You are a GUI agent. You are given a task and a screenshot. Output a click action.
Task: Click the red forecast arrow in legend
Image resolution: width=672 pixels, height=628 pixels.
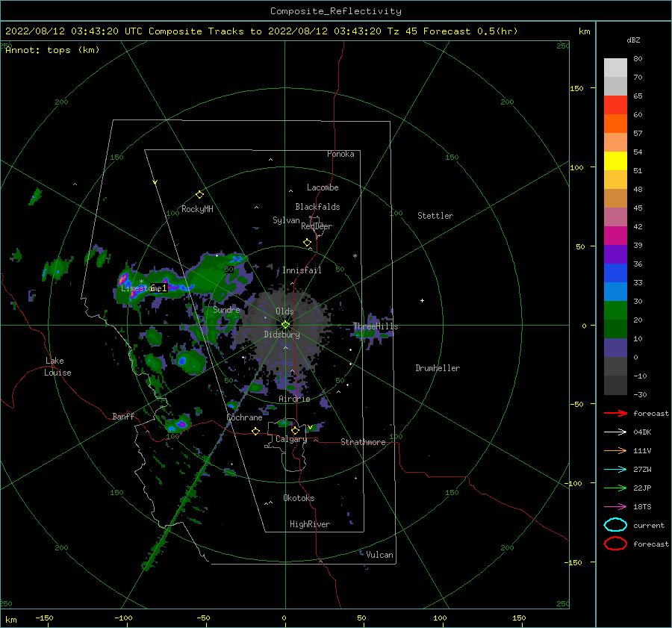(615, 413)
